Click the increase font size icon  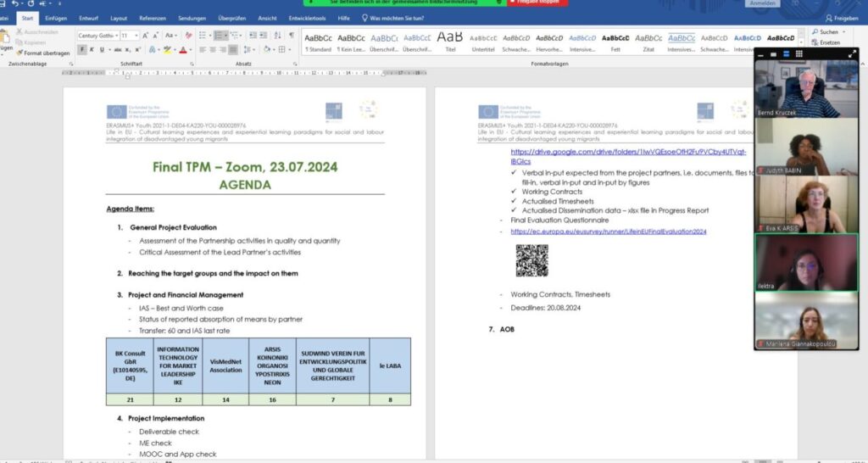click(x=146, y=36)
